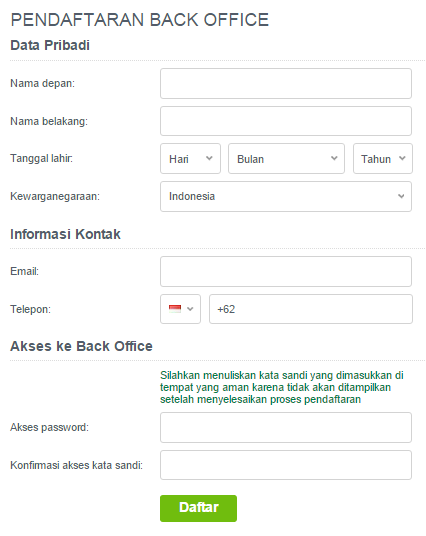The width and height of the screenshot is (426, 536).
Task: Open country code chevron beside the flag
Action: pos(190,309)
